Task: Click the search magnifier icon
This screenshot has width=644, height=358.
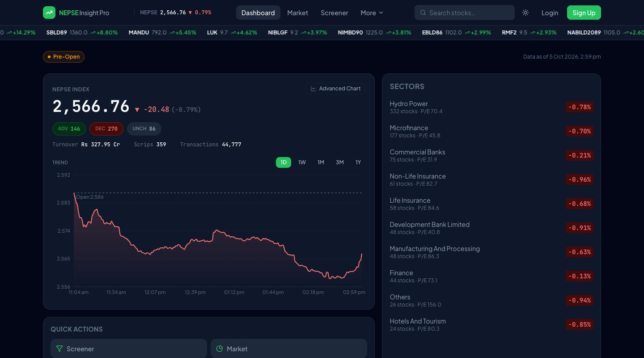Action: (423, 13)
